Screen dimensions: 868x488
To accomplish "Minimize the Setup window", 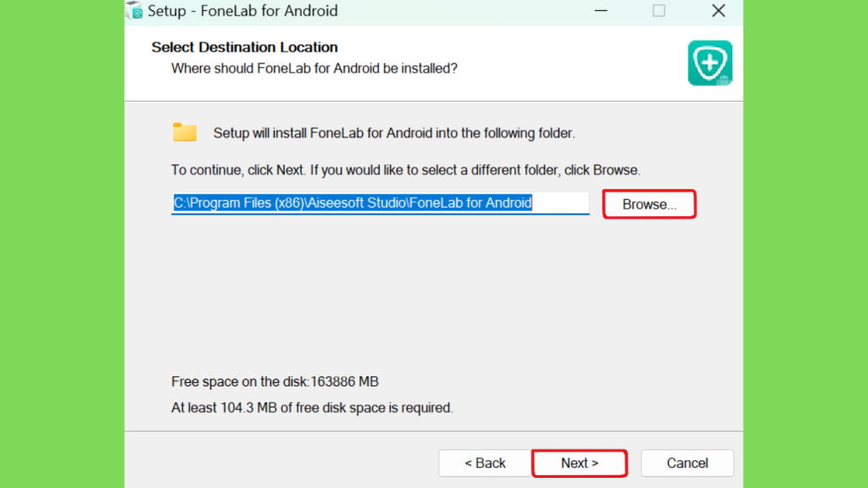I will [x=601, y=10].
